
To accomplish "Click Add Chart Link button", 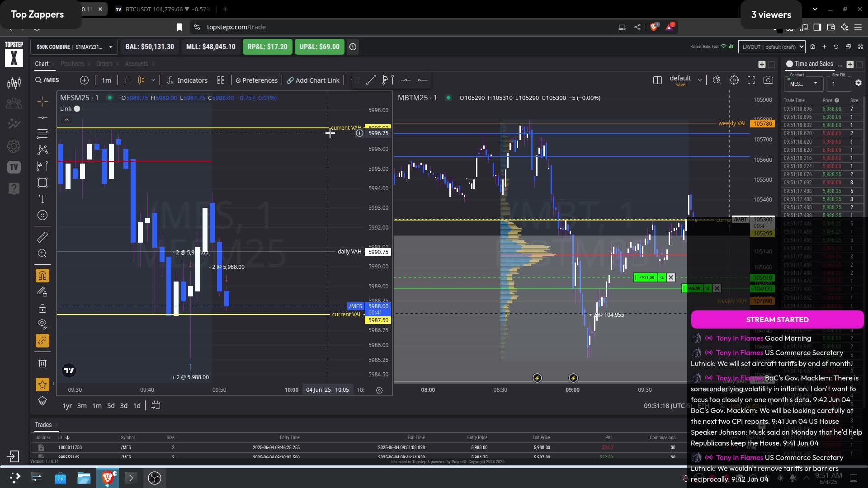I will click(313, 80).
